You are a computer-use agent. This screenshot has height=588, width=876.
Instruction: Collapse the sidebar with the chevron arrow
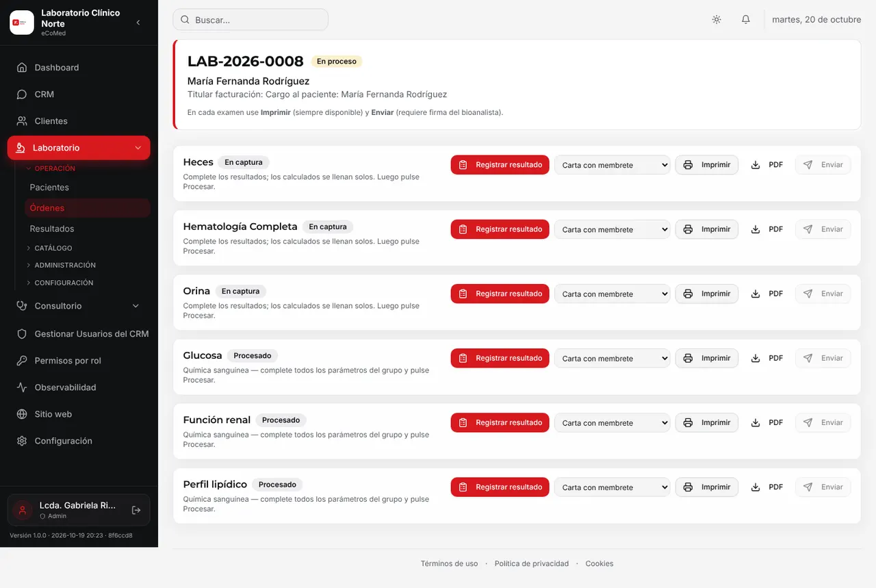(x=138, y=23)
